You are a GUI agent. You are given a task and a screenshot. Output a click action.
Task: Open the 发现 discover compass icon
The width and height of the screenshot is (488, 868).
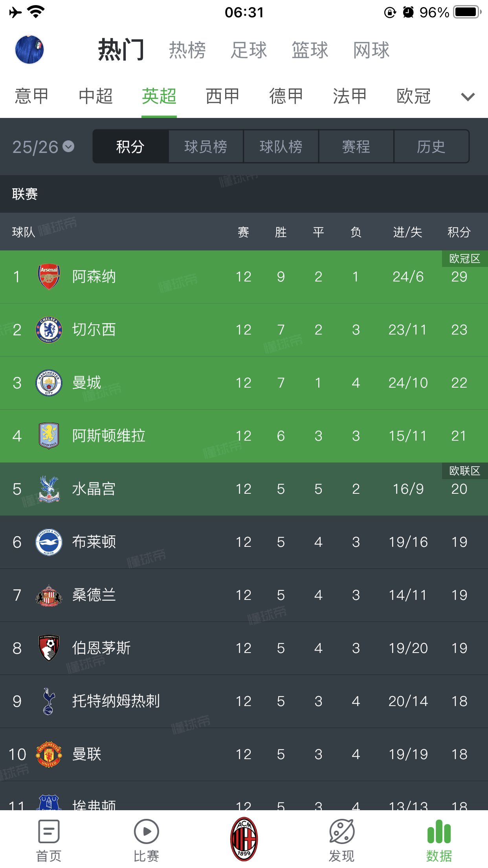click(x=341, y=832)
